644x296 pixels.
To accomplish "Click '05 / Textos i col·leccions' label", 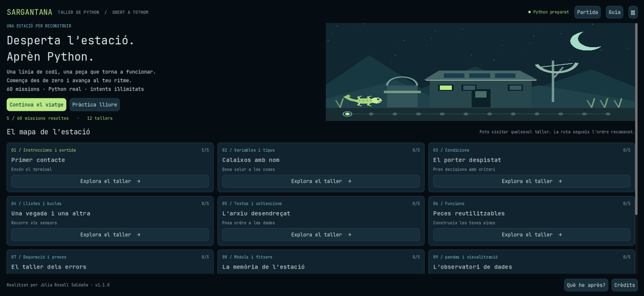I will pos(252,204).
